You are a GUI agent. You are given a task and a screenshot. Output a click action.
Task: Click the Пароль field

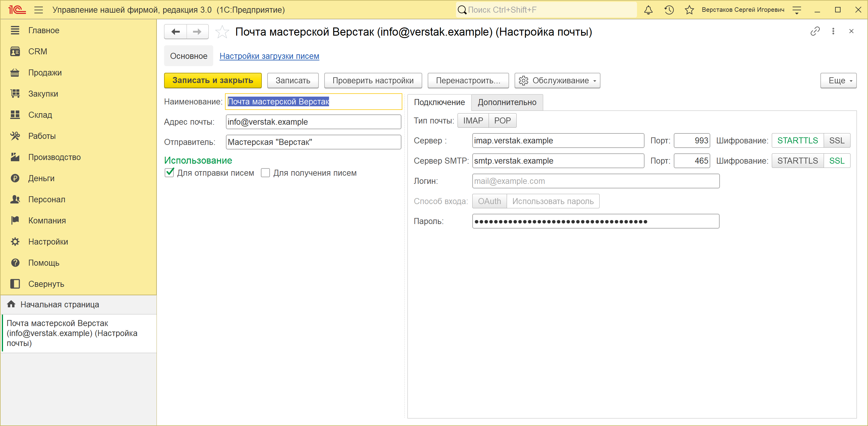596,221
